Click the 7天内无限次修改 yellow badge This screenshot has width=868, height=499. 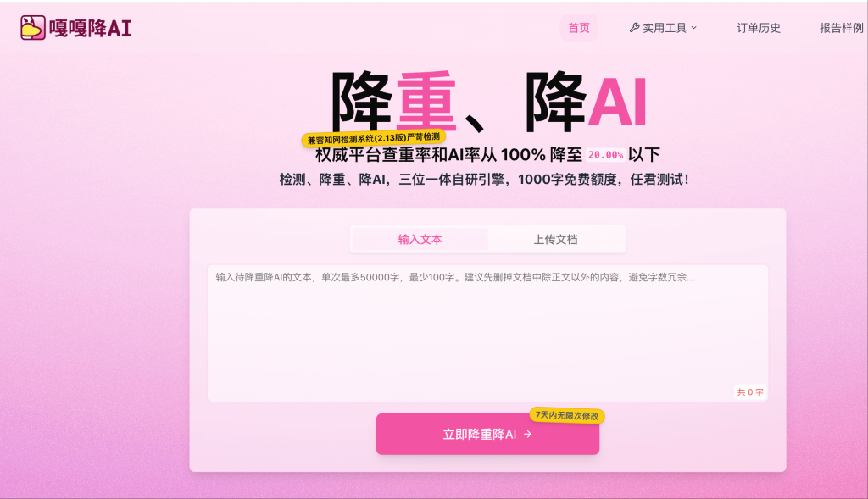click(x=567, y=415)
